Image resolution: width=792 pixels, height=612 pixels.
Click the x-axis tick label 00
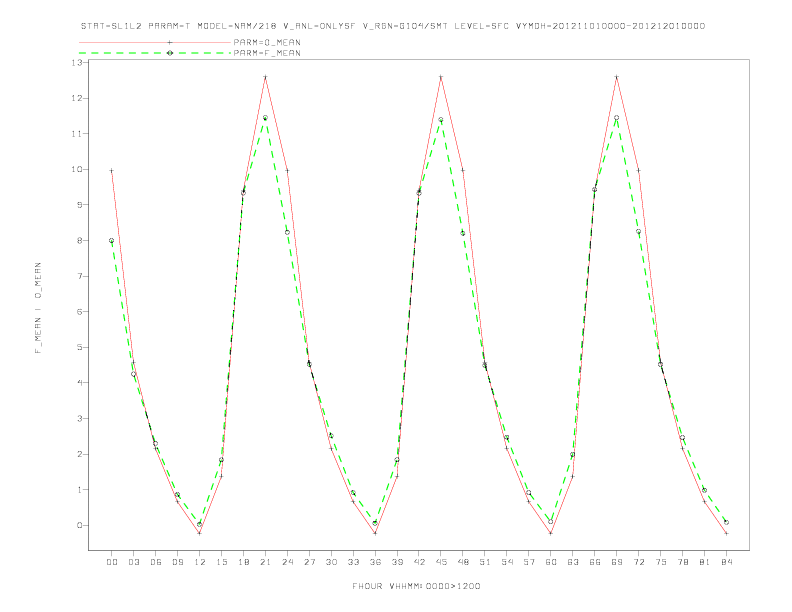pyautogui.click(x=112, y=562)
